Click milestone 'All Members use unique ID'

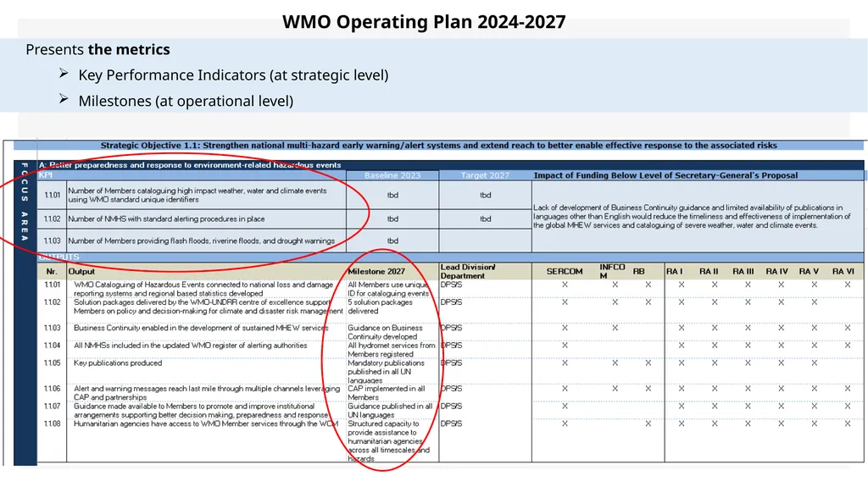pyautogui.click(x=388, y=289)
